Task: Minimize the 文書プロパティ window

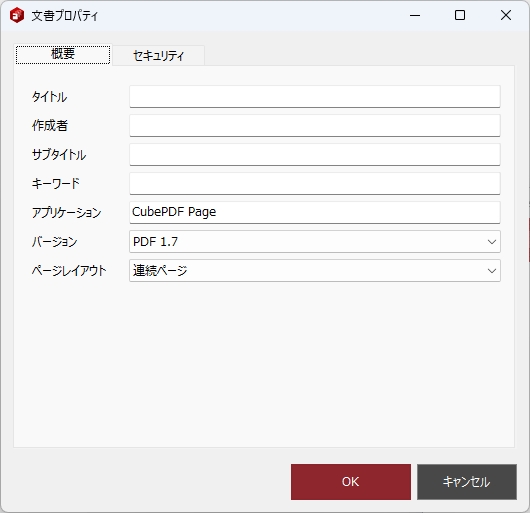Action: [x=415, y=16]
